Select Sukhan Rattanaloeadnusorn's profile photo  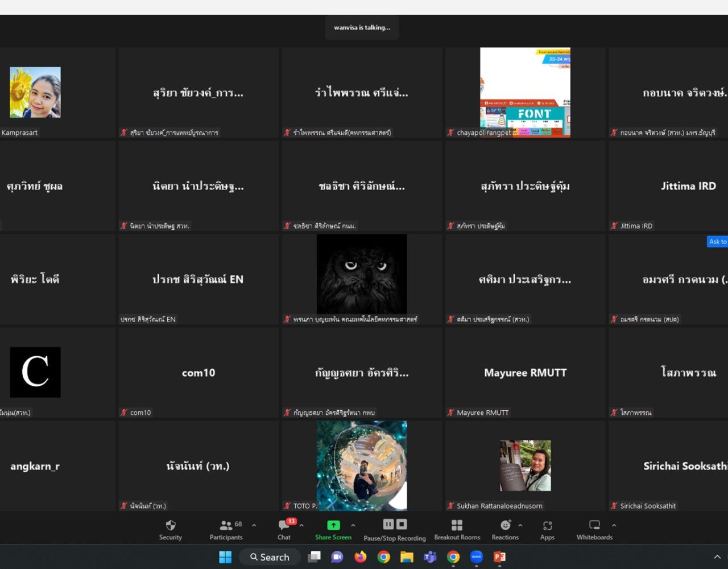click(x=526, y=465)
